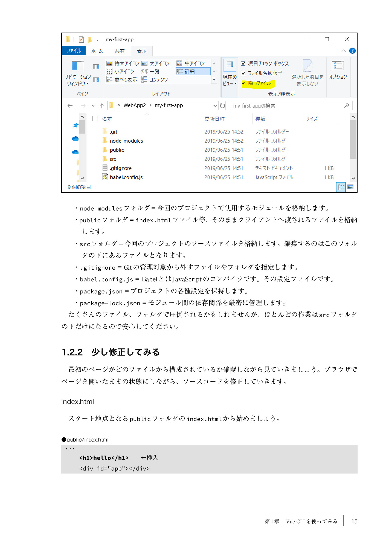Go forward with the forward arrow
The width and height of the screenshot is (392, 554).
[83, 106]
